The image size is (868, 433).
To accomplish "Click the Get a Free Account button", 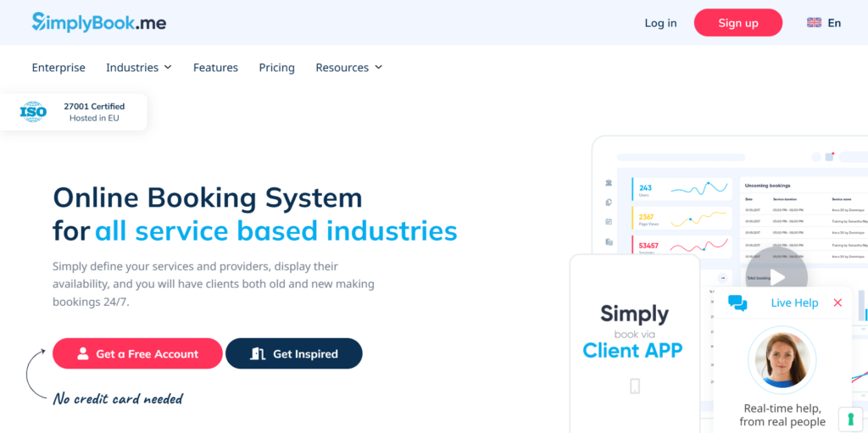I will (137, 353).
